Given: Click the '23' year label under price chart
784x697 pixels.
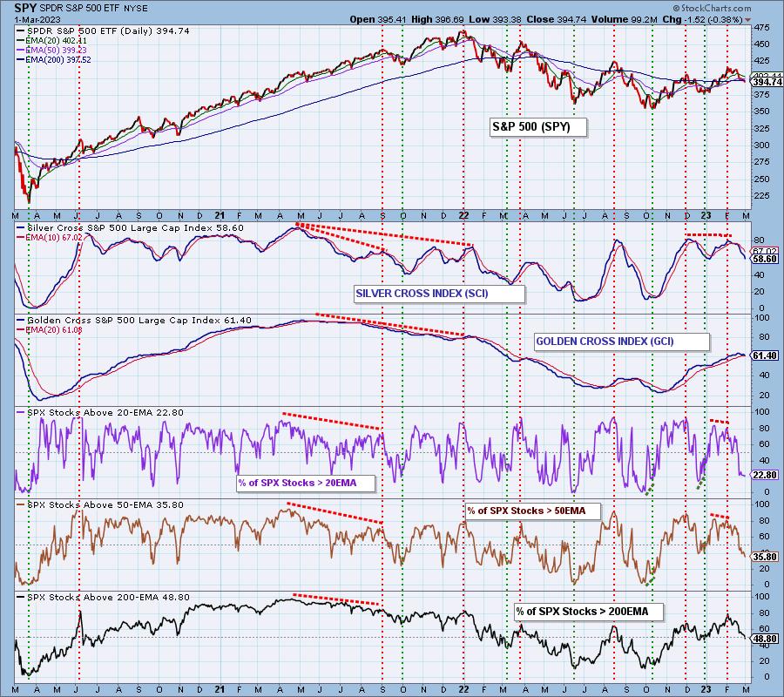Looking at the screenshot, I should coord(706,215).
